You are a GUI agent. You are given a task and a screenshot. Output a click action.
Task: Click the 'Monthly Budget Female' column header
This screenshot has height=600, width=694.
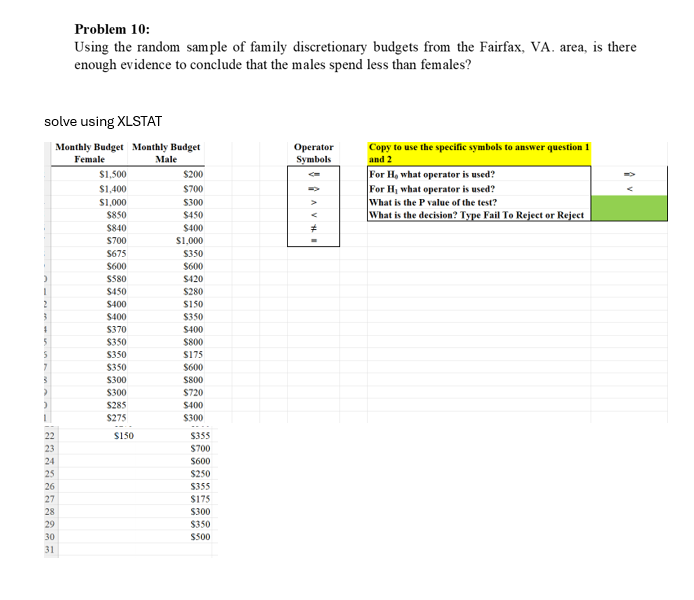pos(89,153)
